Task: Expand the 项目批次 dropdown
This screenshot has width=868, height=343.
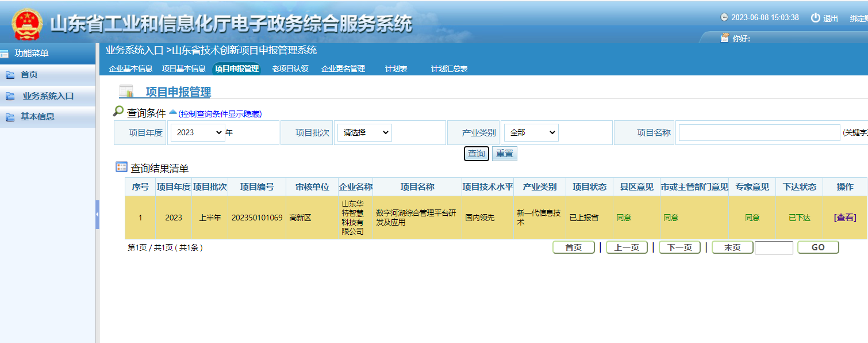Action: [364, 132]
